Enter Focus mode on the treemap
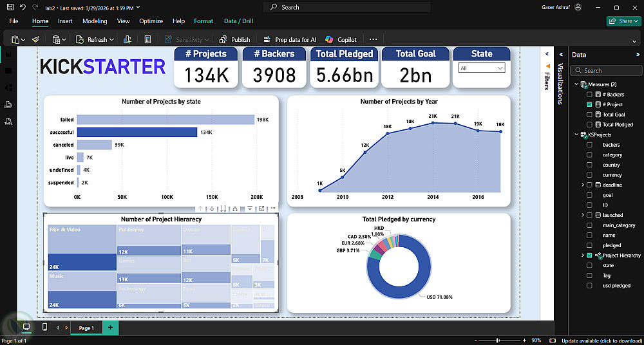Screen dimensions: 644x345 [x=261, y=209]
